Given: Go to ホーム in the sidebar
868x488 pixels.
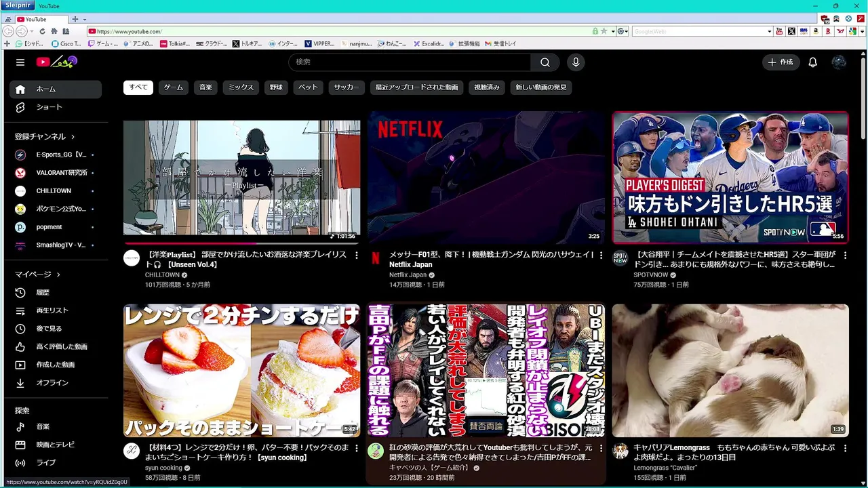Looking at the screenshot, I should pos(56,89).
